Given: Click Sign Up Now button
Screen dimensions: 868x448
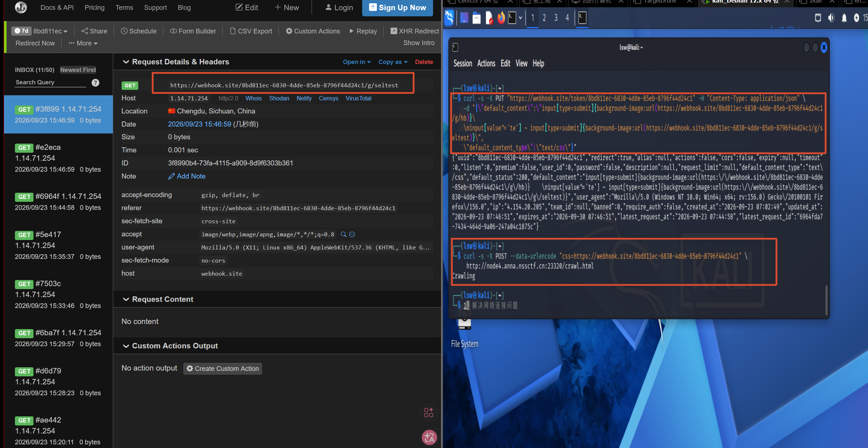Looking at the screenshot, I should (397, 8).
